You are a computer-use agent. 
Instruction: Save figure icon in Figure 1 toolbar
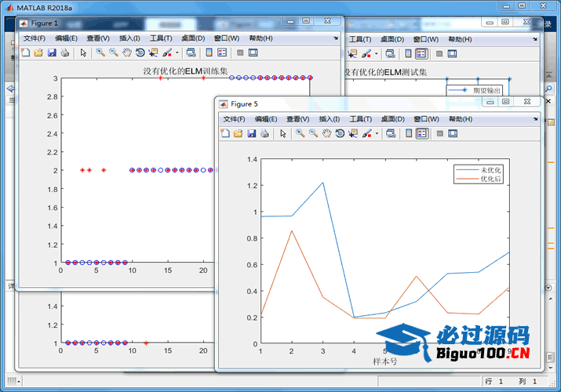tap(52, 53)
